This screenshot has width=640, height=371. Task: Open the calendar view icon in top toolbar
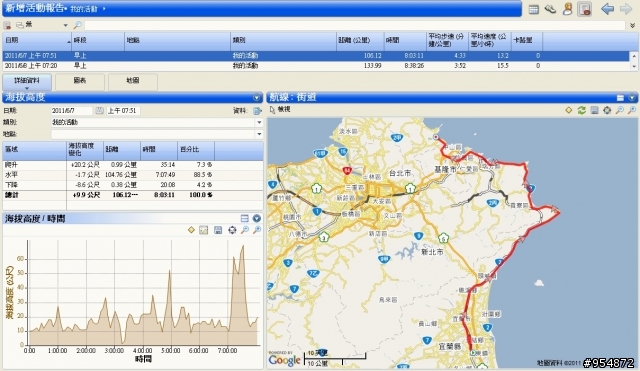[533, 9]
